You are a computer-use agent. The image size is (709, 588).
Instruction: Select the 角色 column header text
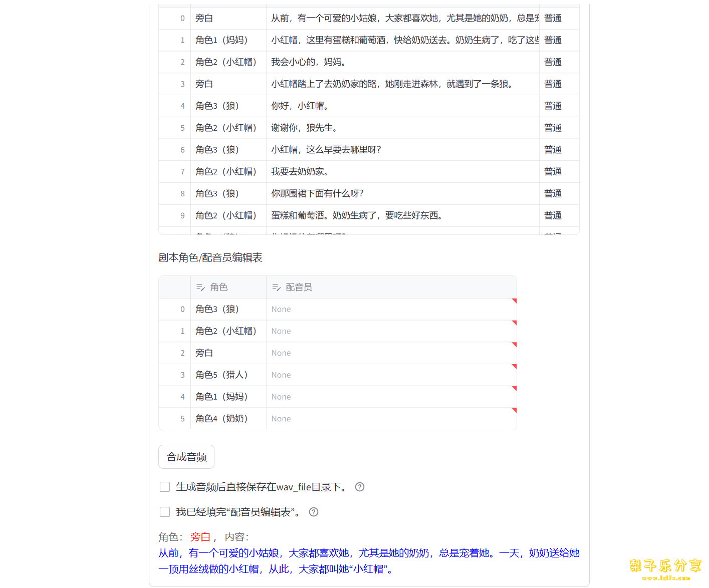(219, 287)
